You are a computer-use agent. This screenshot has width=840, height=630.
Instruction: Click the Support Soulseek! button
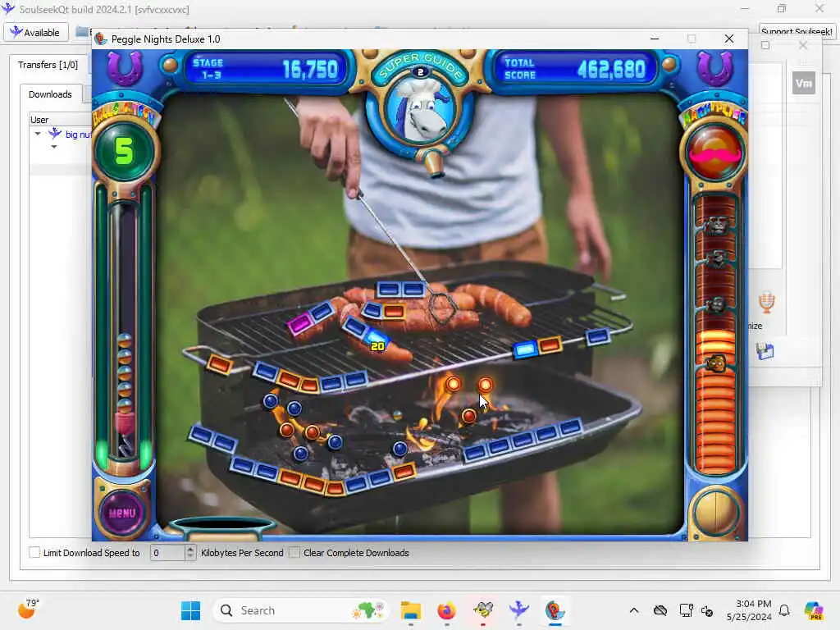pyautogui.click(x=796, y=32)
